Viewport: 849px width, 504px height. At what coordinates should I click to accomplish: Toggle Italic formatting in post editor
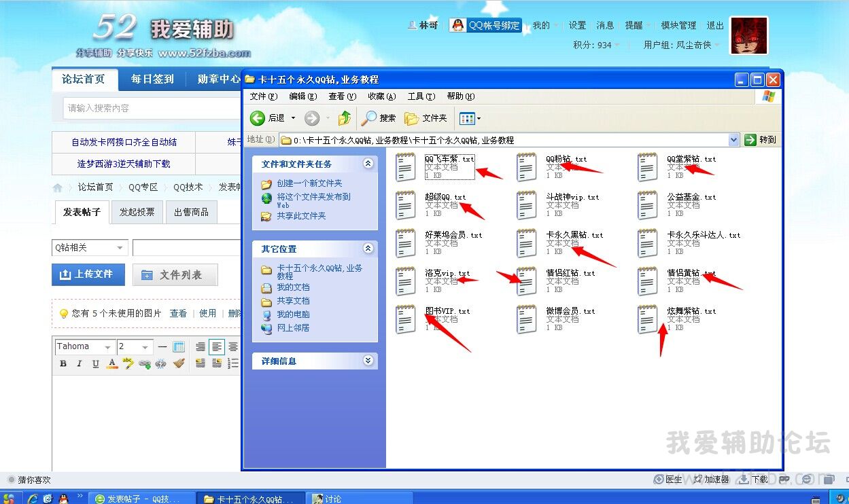[80, 364]
